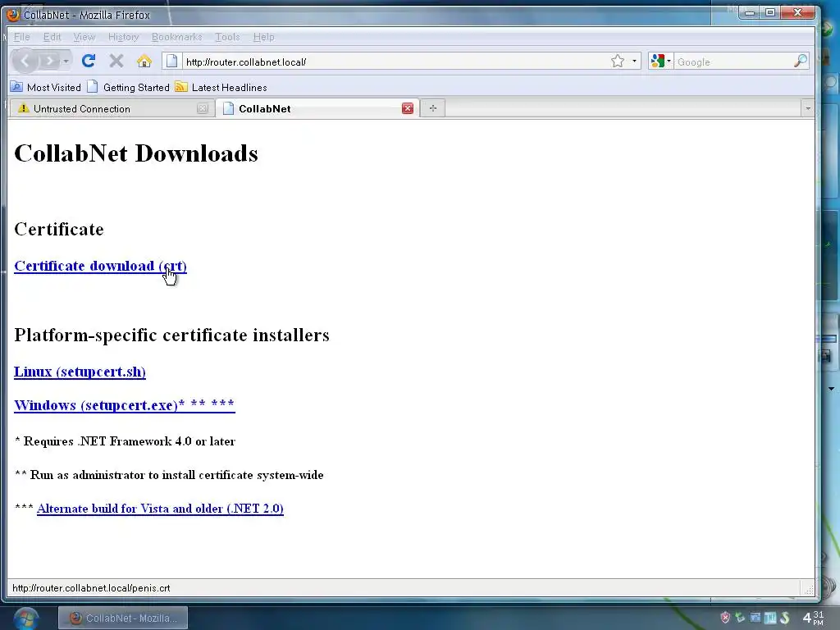840x630 pixels.
Task: Open the View menu
Action: pos(84,37)
